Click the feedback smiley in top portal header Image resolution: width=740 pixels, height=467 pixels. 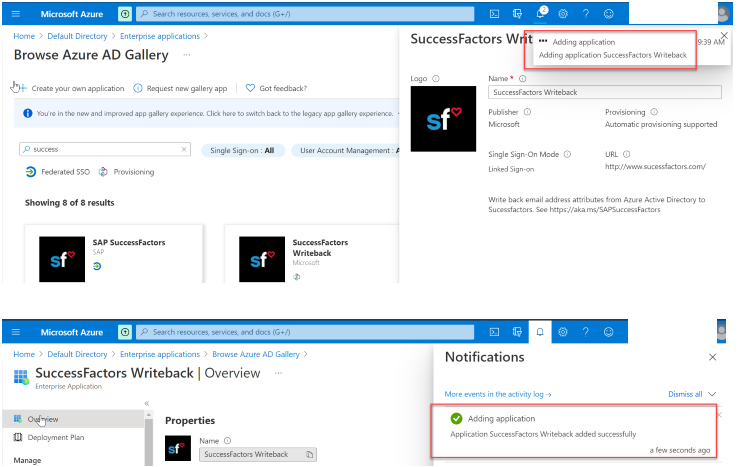(x=609, y=14)
